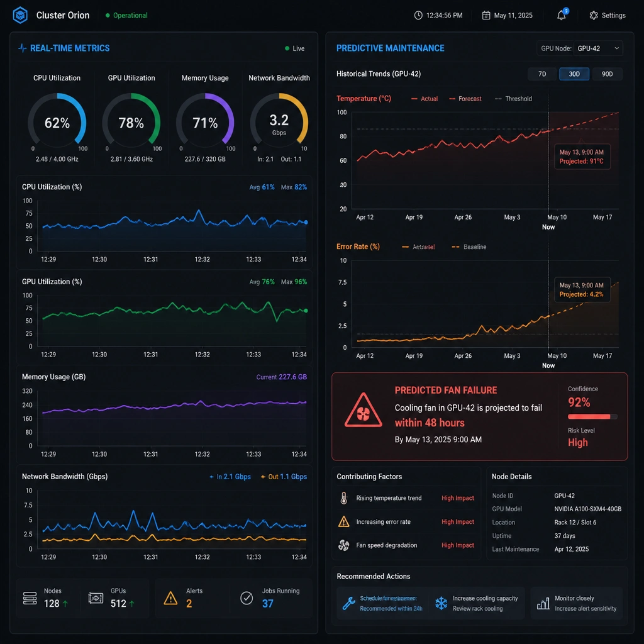The width and height of the screenshot is (644, 644).
Task: Toggle the Threshold legend entry
Action: point(513,99)
